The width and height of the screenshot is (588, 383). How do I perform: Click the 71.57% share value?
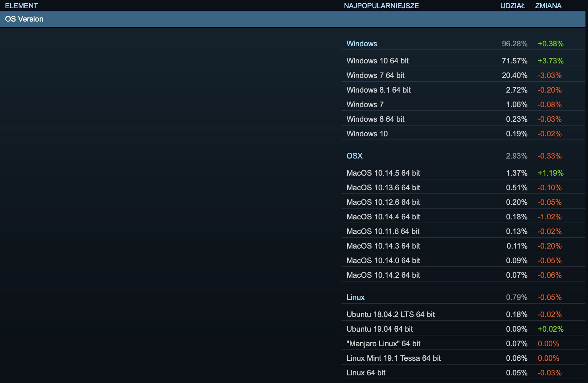(x=514, y=61)
